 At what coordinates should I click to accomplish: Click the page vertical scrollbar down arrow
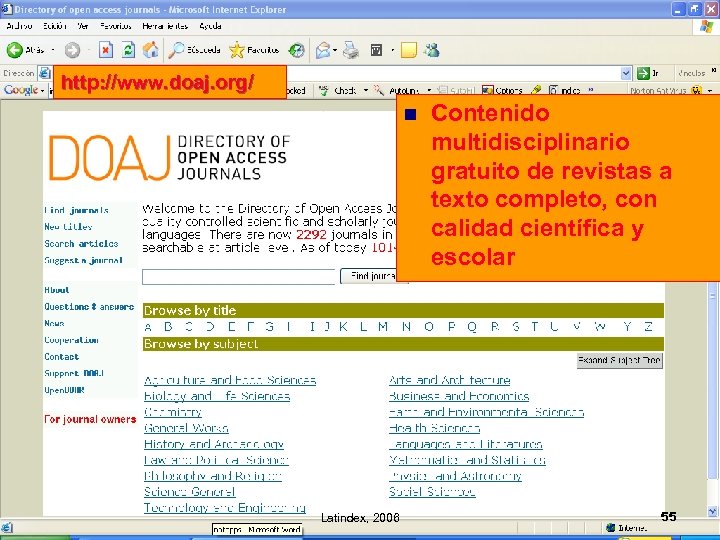(712, 511)
